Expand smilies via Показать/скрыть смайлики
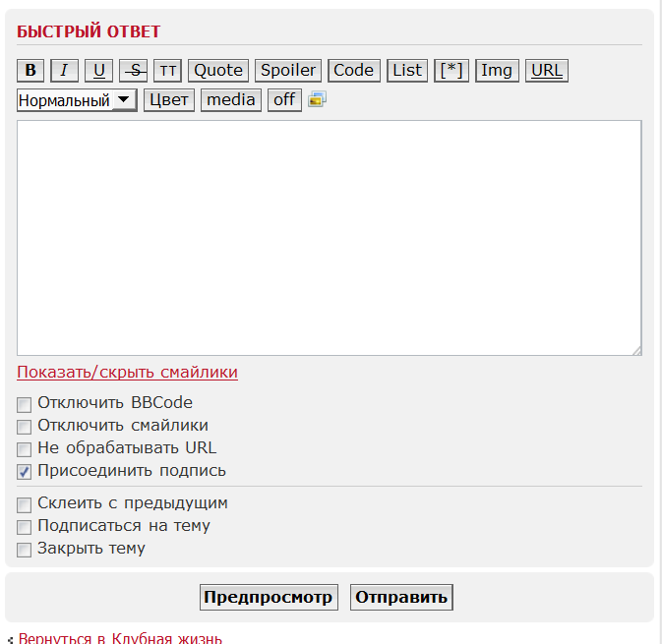 pyautogui.click(x=127, y=372)
